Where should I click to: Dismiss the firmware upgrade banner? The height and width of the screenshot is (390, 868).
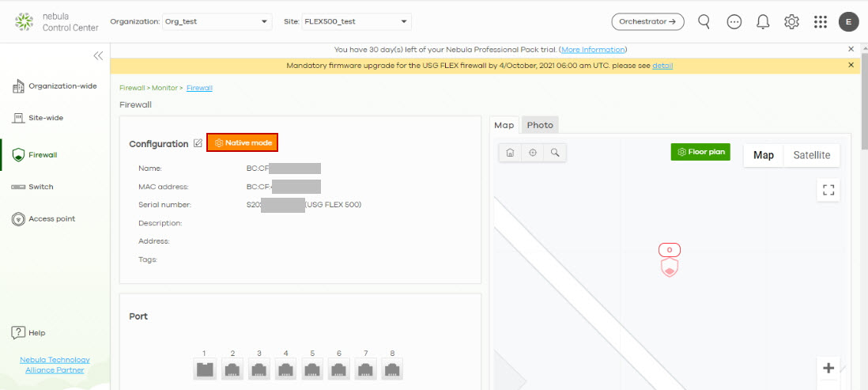point(851,66)
